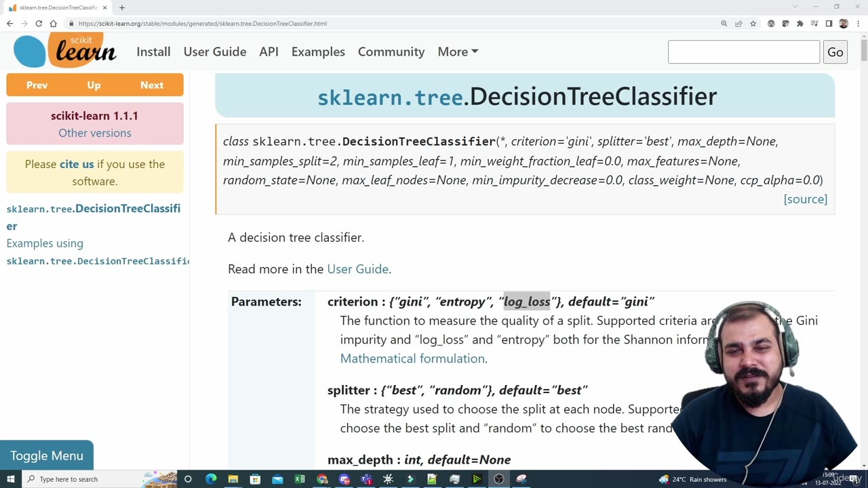Image resolution: width=868 pixels, height=488 pixels.
Task: Follow User Guide link in Read more sentence
Action: (357, 269)
